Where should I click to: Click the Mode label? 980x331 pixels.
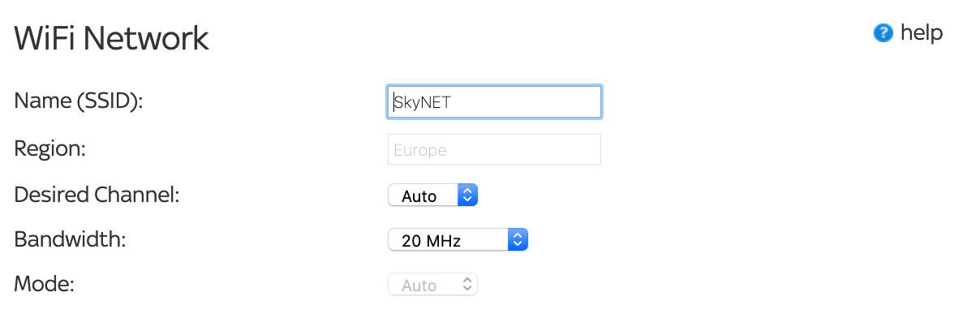(45, 285)
